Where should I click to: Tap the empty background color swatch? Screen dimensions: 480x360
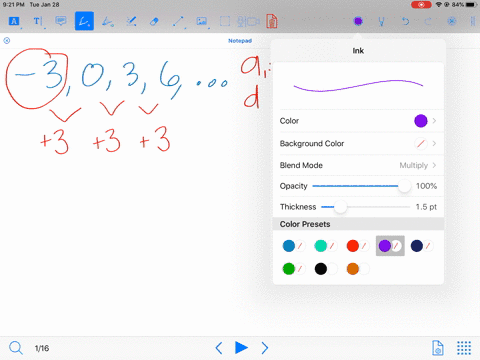click(421, 144)
